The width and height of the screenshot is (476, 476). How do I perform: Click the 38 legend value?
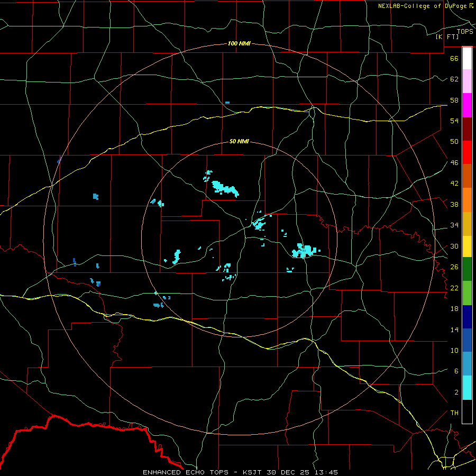[x=454, y=204]
